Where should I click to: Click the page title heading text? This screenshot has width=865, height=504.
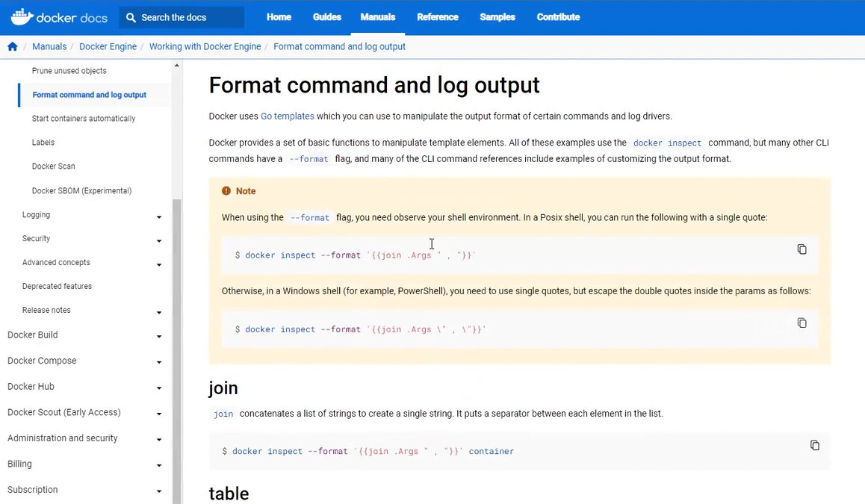[374, 85]
